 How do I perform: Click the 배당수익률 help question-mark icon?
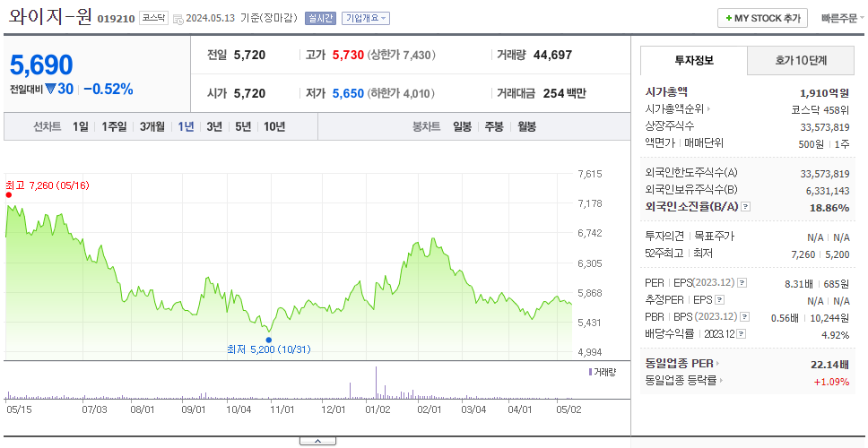pyautogui.click(x=742, y=334)
